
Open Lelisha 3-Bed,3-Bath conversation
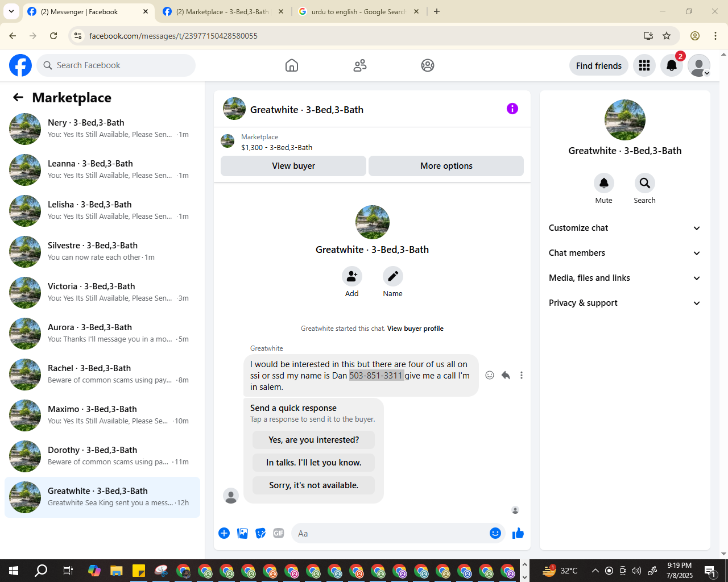pos(102,211)
